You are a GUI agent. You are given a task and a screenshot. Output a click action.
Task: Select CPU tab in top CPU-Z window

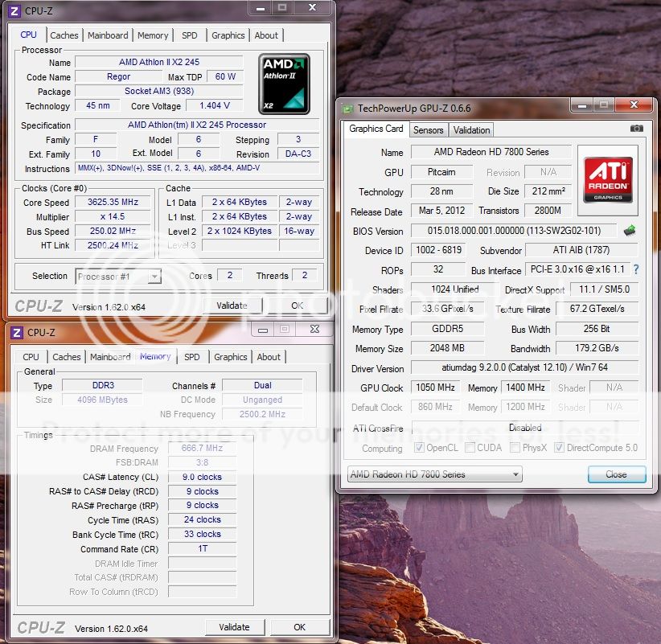28,35
